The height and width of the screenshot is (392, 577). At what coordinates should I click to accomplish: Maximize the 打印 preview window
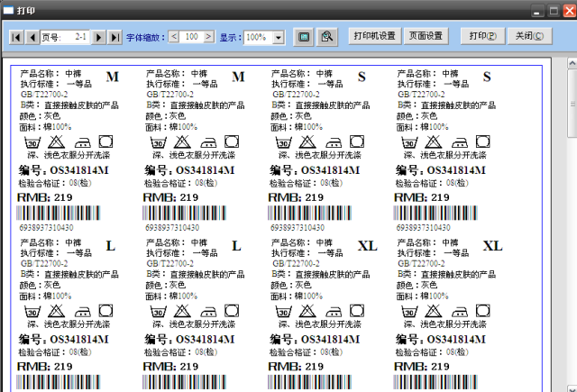point(554,10)
